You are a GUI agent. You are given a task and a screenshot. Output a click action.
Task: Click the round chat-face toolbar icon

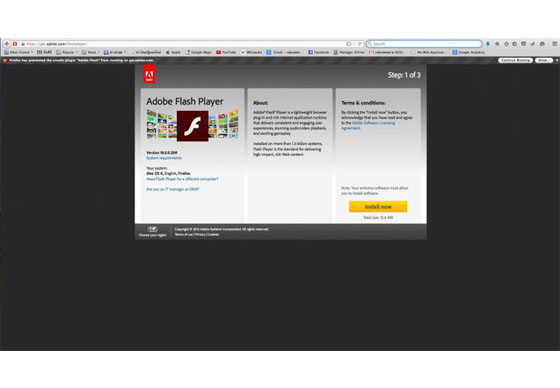tap(542, 44)
